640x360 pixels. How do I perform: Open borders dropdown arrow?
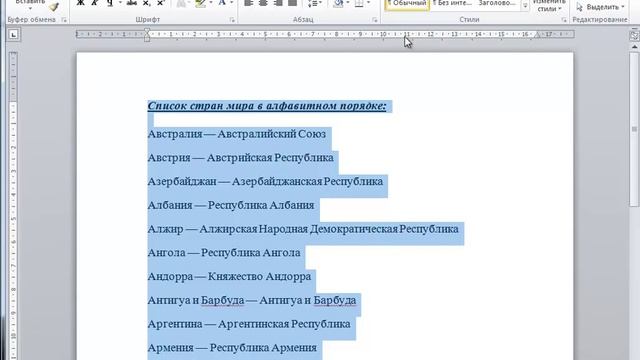pyautogui.click(x=369, y=3)
